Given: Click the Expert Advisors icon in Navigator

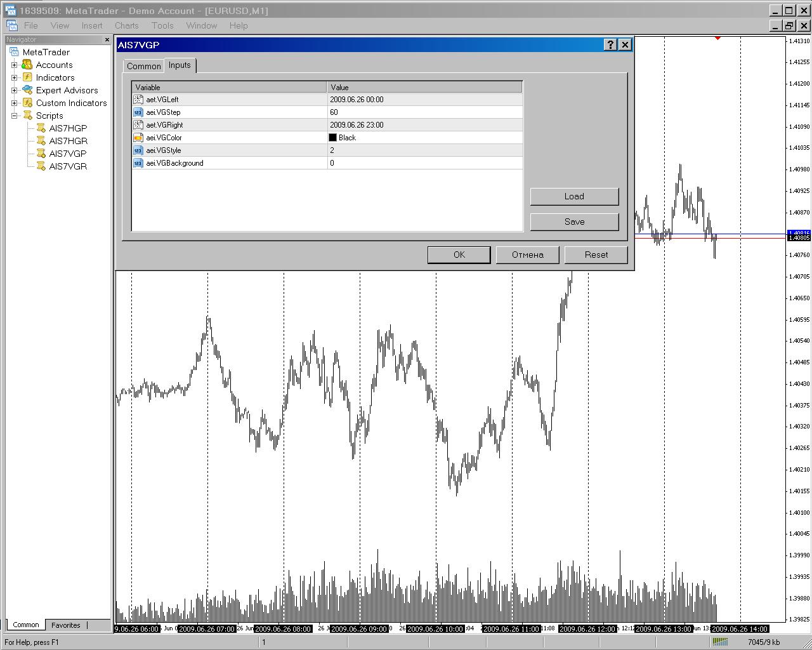Looking at the screenshot, I should pyautogui.click(x=27, y=90).
